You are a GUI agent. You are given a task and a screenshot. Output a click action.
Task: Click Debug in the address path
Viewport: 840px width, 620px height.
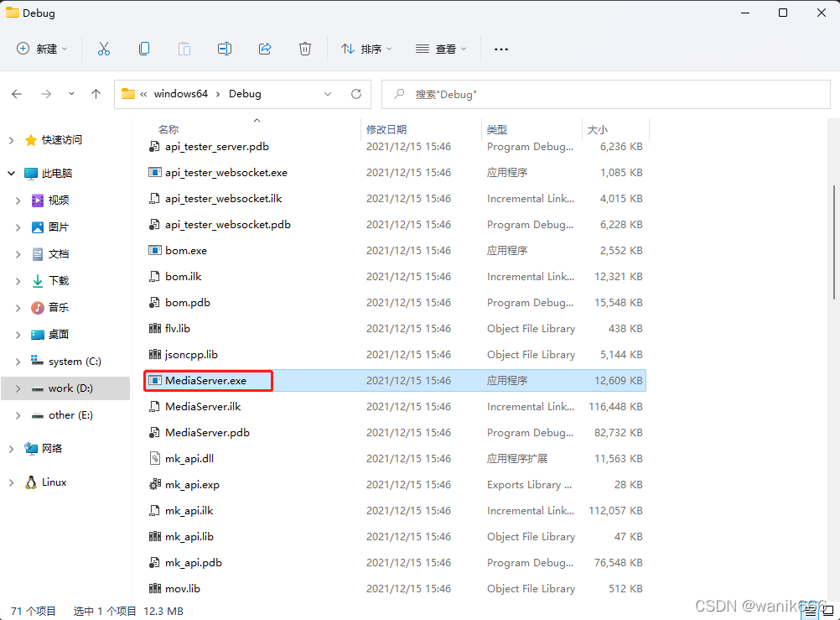(x=245, y=94)
